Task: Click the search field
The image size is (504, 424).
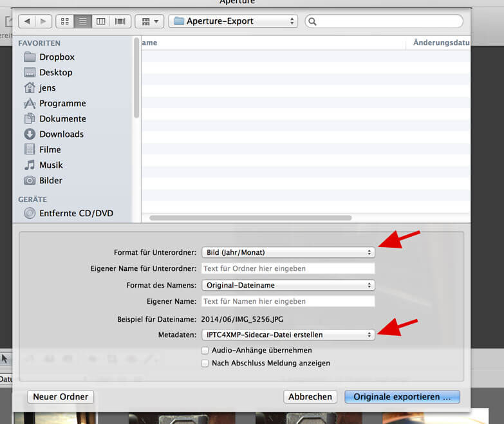Action: pos(384,21)
